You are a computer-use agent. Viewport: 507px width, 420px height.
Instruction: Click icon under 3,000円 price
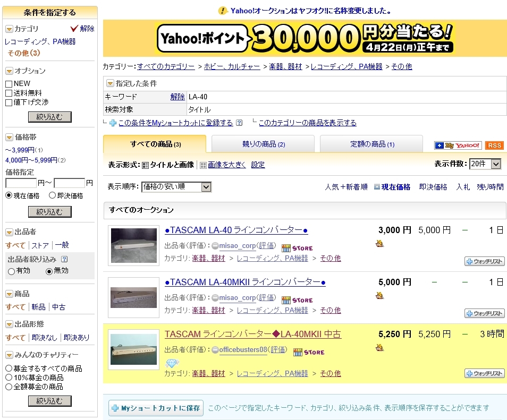[379, 244]
